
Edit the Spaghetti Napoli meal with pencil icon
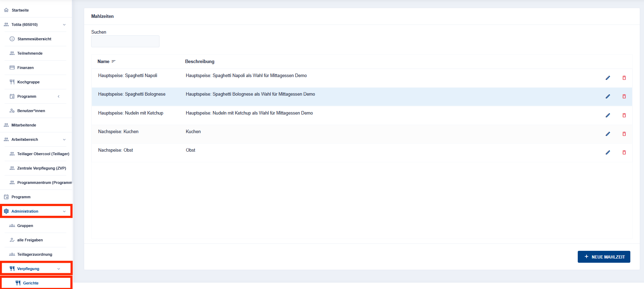pyautogui.click(x=608, y=78)
